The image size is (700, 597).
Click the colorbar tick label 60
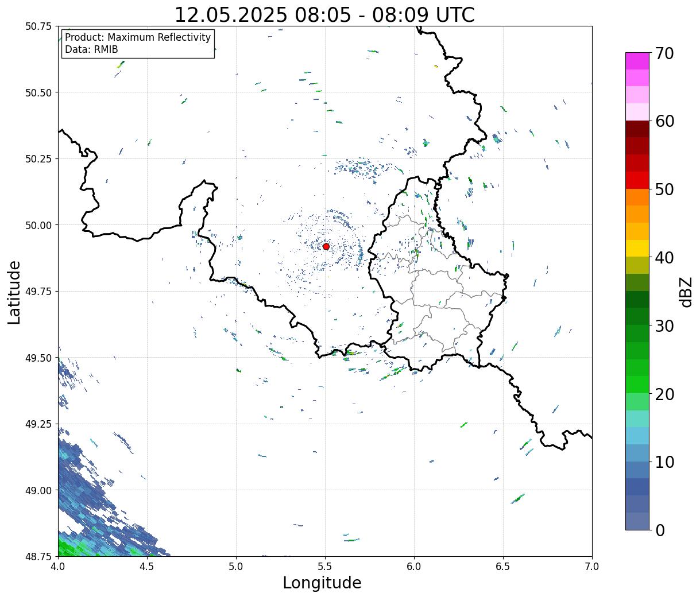(x=664, y=121)
